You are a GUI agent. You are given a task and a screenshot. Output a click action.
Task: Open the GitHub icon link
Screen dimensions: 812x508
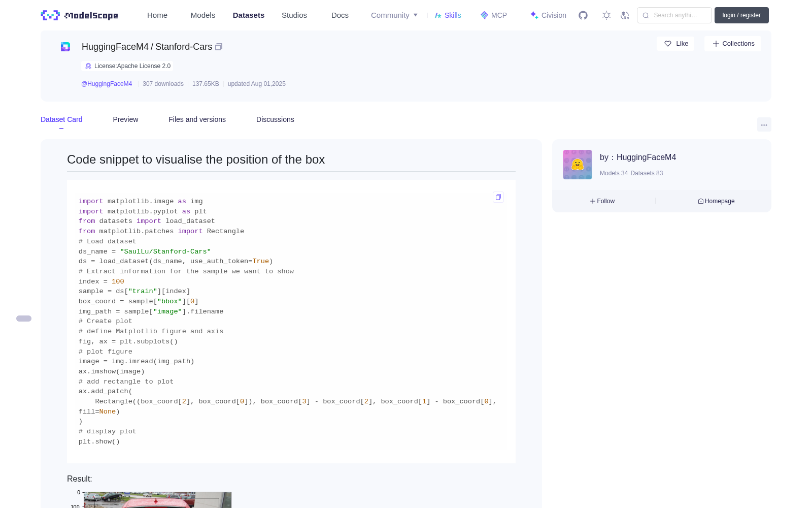tap(583, 15)
